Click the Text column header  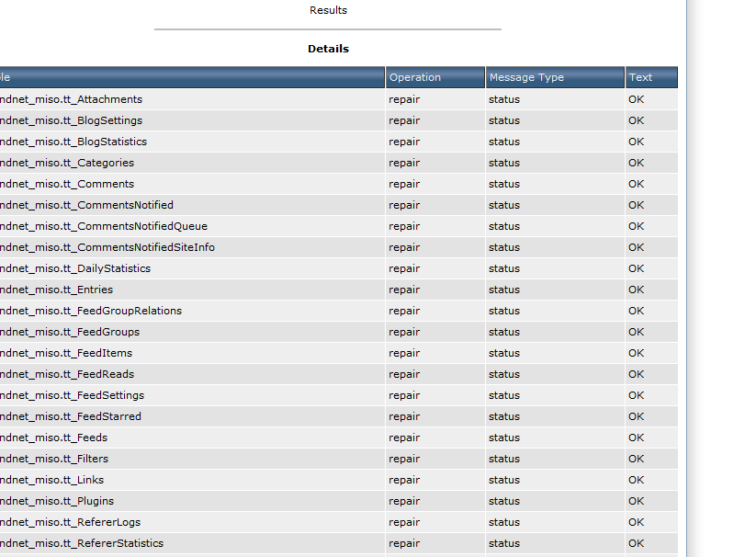(651, 77)
